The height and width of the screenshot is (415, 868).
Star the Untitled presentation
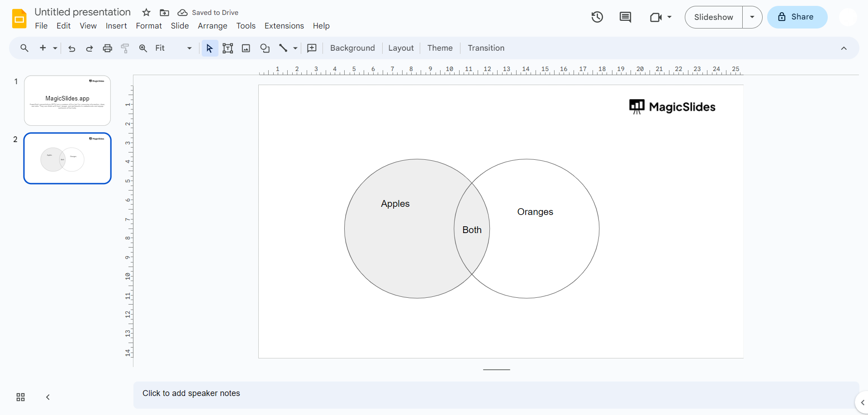pos(146,13)
